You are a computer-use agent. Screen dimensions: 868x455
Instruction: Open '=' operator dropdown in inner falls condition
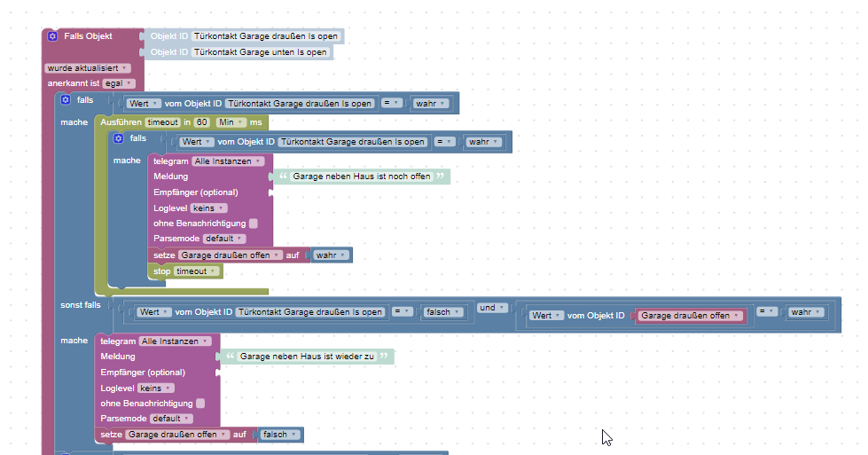coord(445,142)
